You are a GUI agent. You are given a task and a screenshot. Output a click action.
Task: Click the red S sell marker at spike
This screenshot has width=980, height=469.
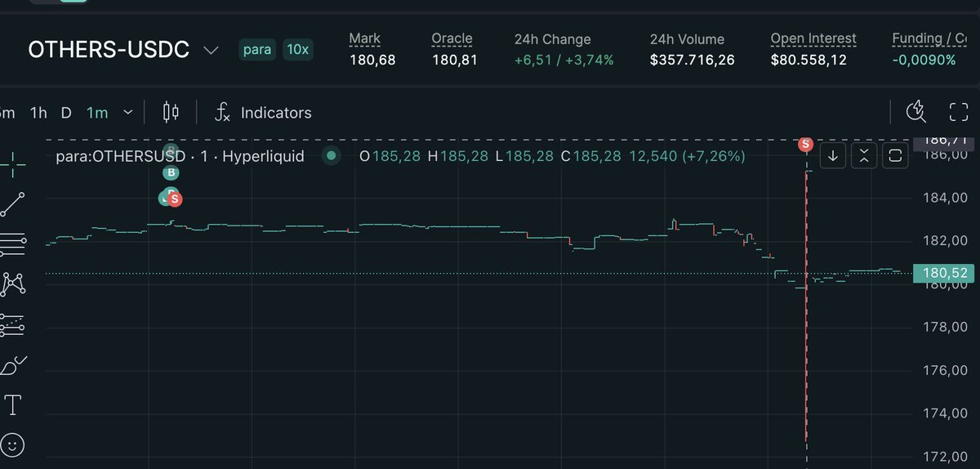[806, 145]
